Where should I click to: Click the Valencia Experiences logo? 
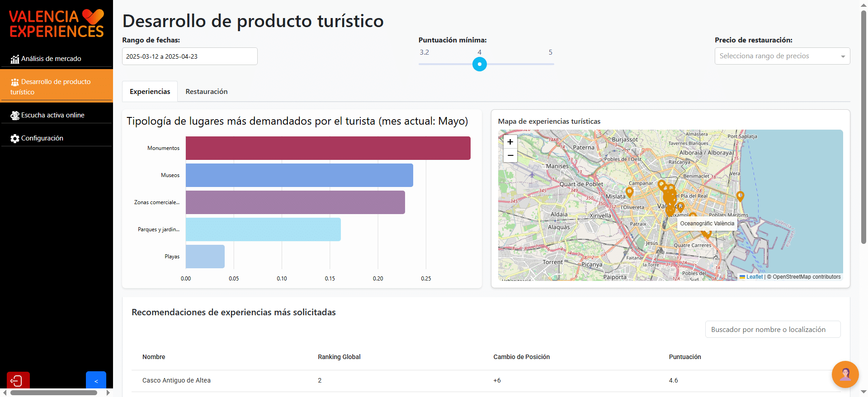[57, 23]
